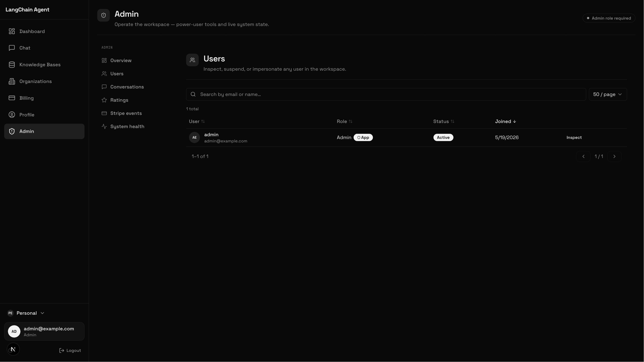Click the Billing credit card icon
The image size is (644, 362).
pyautogui.click(x=12, y=98)
